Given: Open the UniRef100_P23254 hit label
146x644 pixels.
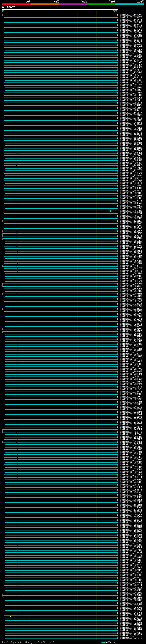Looking at the screenshot, I should (131, 623).
